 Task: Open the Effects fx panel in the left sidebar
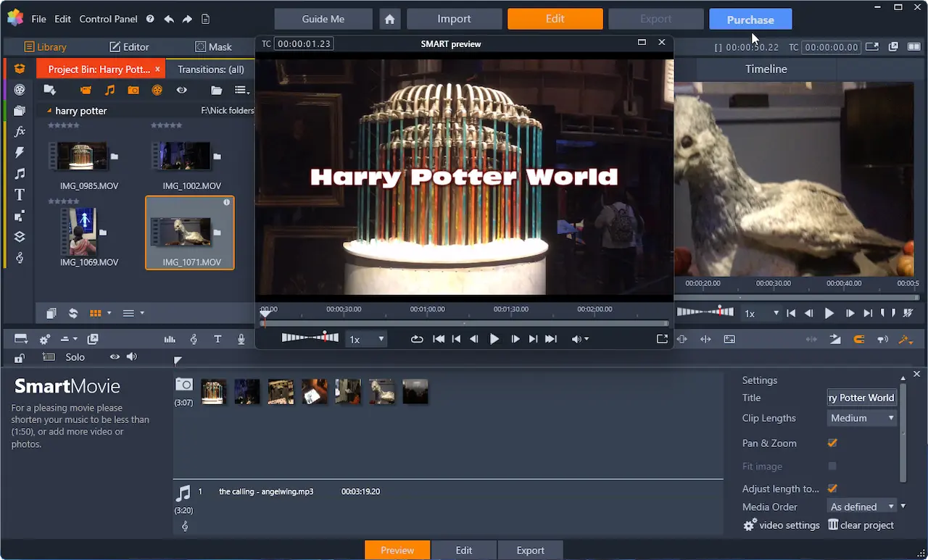pyautogui.click(x=19, y=131)
